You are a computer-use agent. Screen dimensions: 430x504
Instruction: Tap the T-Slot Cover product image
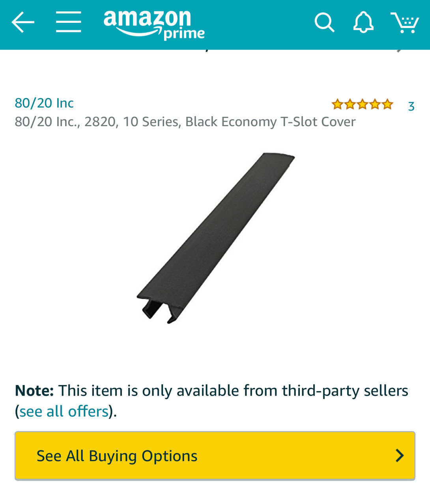[x=215, y=238]
